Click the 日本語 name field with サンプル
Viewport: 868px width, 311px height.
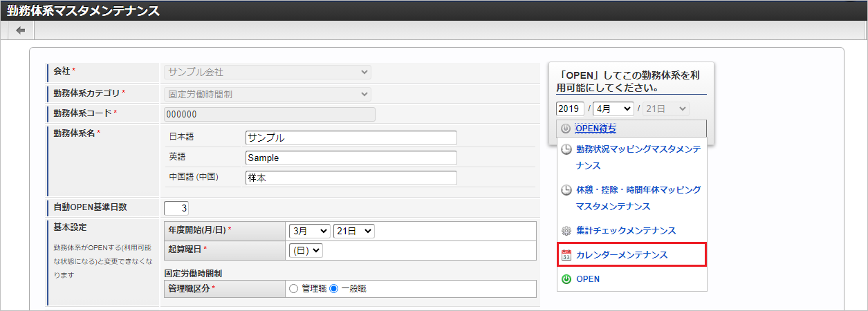pyautogui.click(x=351, y=138)
